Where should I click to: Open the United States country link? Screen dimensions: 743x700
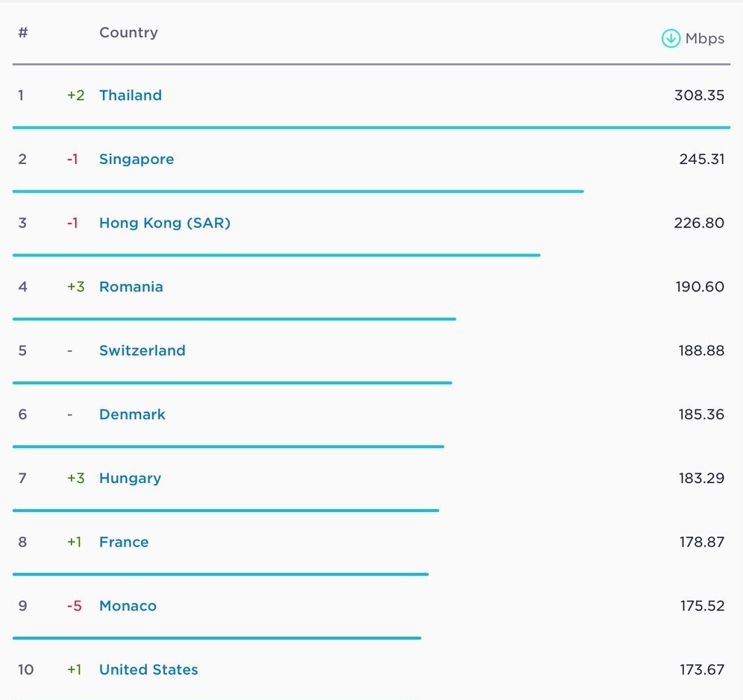point(148,669)
